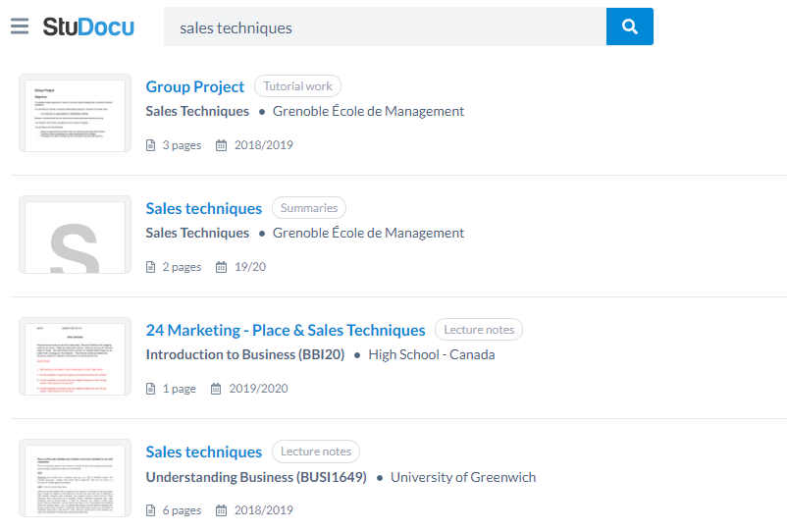Click pages icon beside '3 pages'
The width and height of the screenshot is (787, 532).
tap(150, 145)
